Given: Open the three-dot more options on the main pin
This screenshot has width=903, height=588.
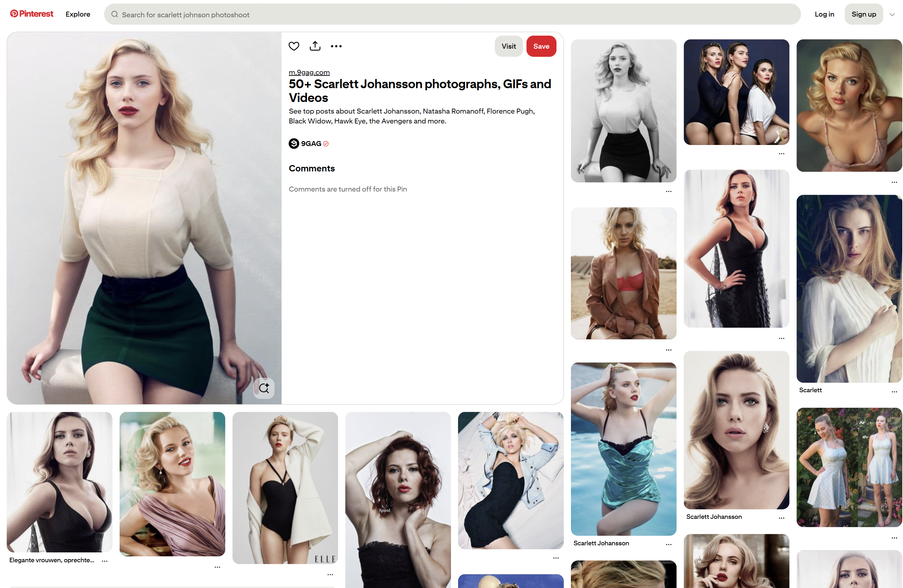Looking at the screenshot, I should point(336,46).
